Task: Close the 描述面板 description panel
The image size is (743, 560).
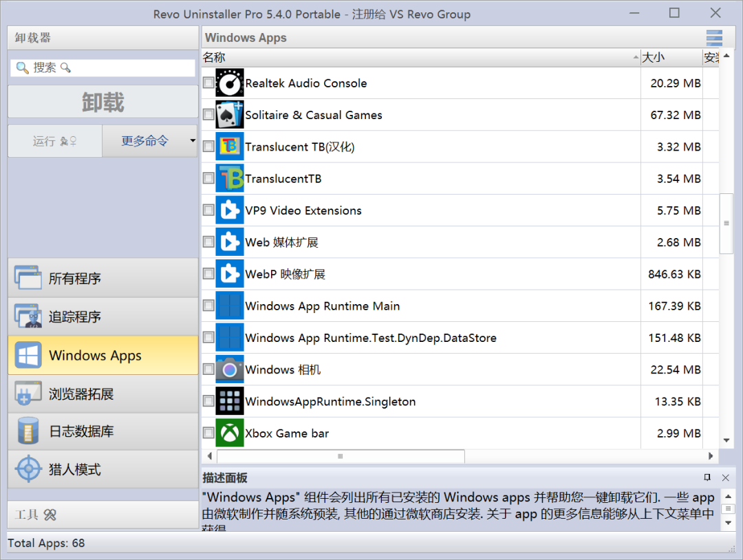Action: [x=726, y=477]
